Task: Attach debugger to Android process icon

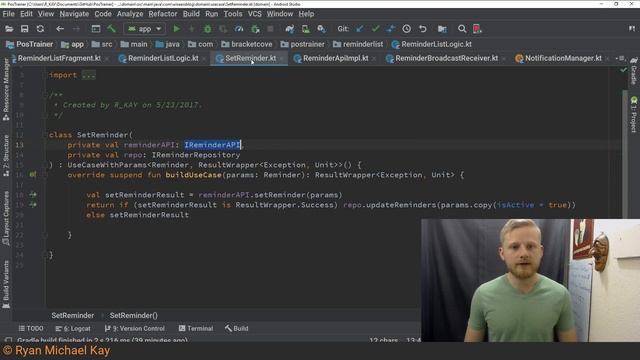Action: pyautogui.click(x=255, y=29)
